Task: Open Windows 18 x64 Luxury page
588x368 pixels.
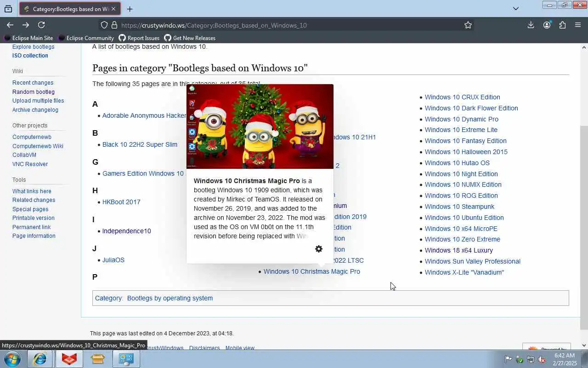Action: (x=458, y=250)
